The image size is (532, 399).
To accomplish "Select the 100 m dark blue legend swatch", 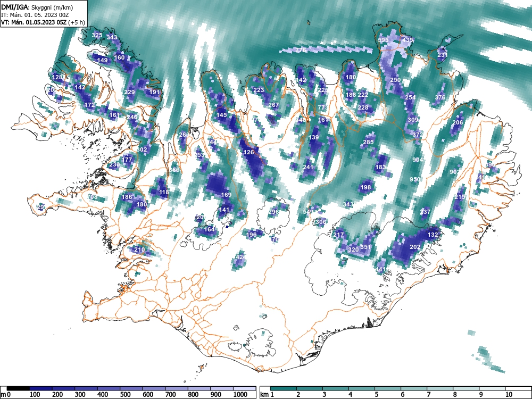I will [x=41, y=388].
